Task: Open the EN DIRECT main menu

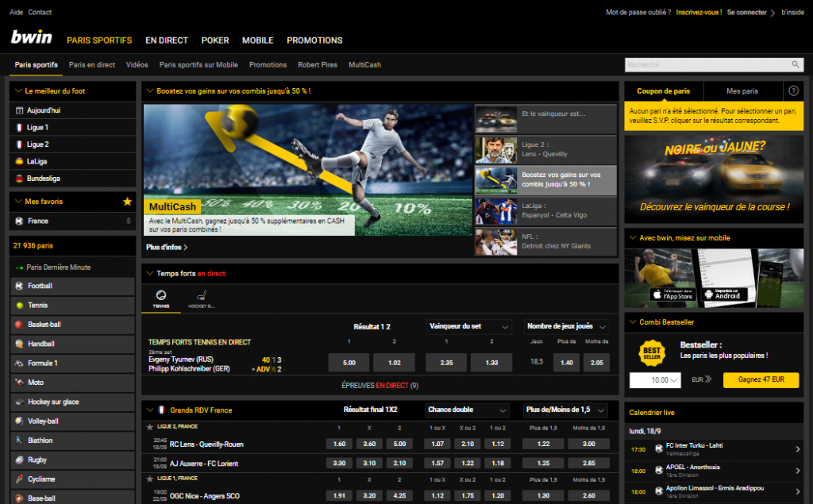Action: click(167, 40)
